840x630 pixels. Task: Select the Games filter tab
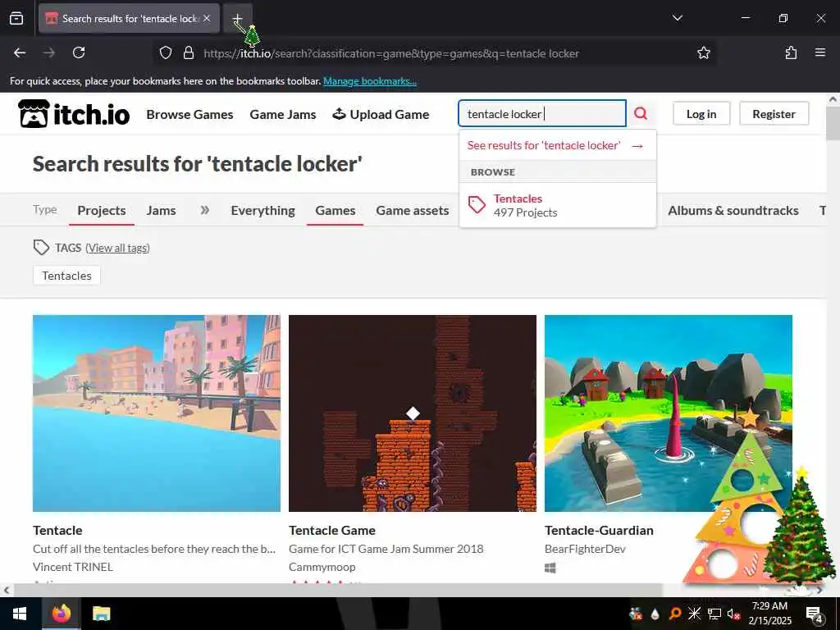tap(336, 211)
